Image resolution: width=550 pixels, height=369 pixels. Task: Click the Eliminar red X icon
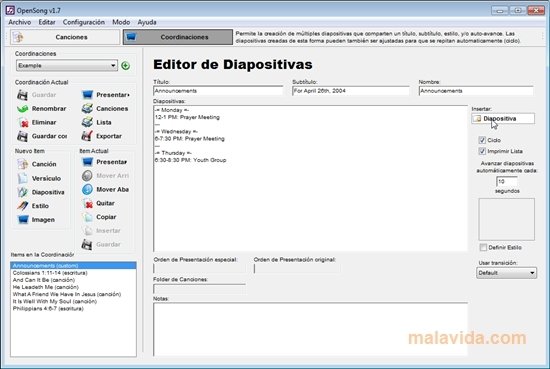[x=23, y=122]
